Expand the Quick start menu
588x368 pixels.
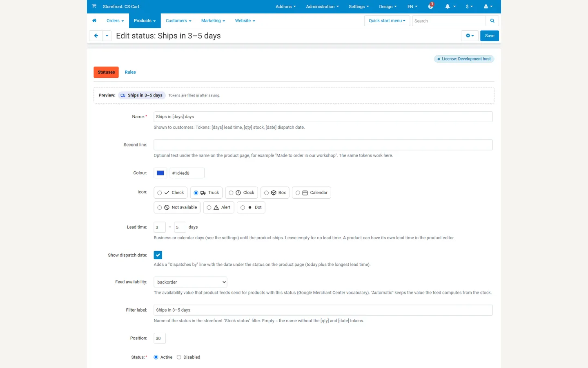click(x=387, y=21)
